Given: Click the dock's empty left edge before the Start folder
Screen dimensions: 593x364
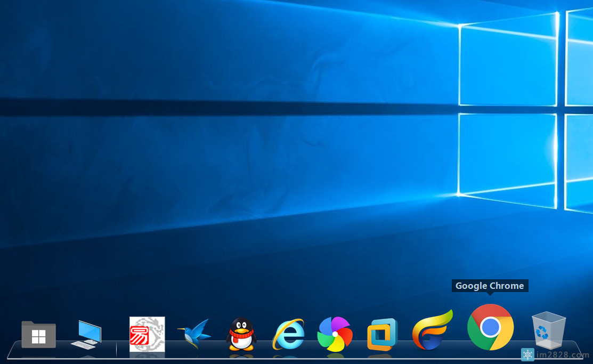Looking at the screenshot, I should (15, 350).
